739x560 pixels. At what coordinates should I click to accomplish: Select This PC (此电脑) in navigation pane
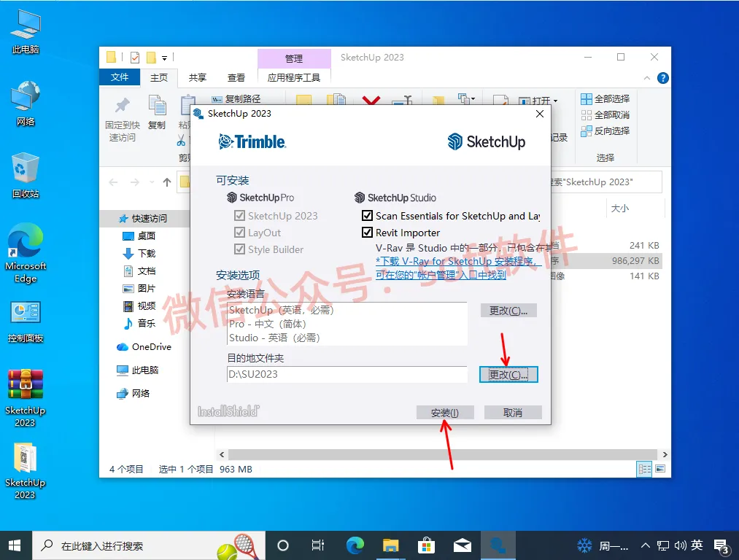point(138,370)
